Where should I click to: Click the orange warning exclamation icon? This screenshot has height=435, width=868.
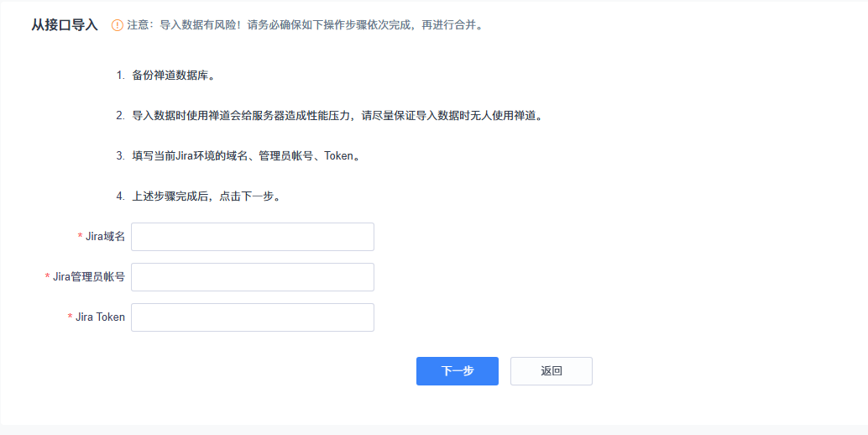click(118, 25)
